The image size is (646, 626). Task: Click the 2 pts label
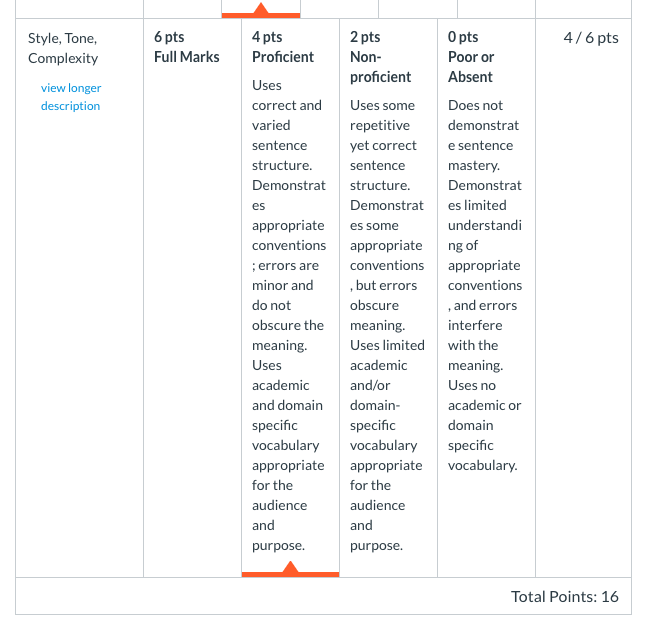[365, 37]
